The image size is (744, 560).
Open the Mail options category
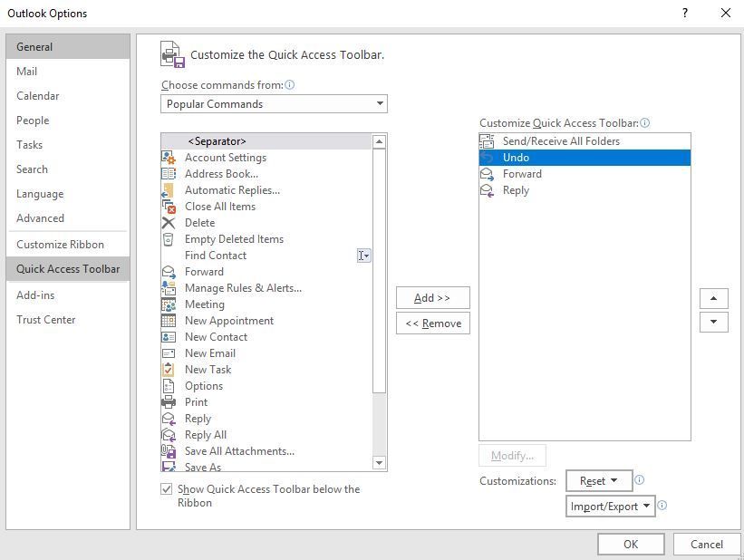68,72
